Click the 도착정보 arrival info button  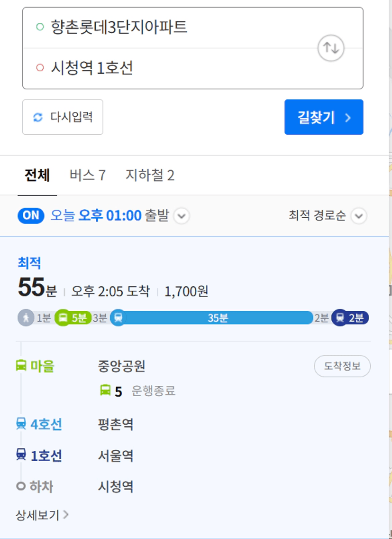pos(342,366)
